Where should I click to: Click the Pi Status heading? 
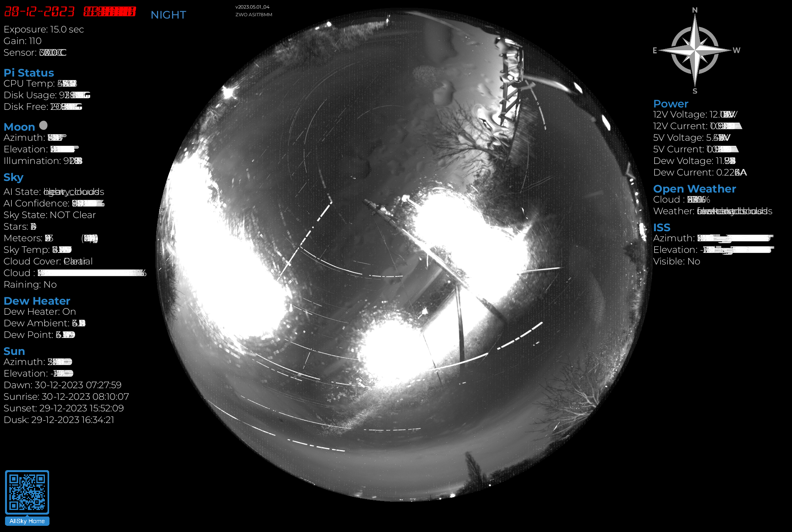click(x=29, y=73)
